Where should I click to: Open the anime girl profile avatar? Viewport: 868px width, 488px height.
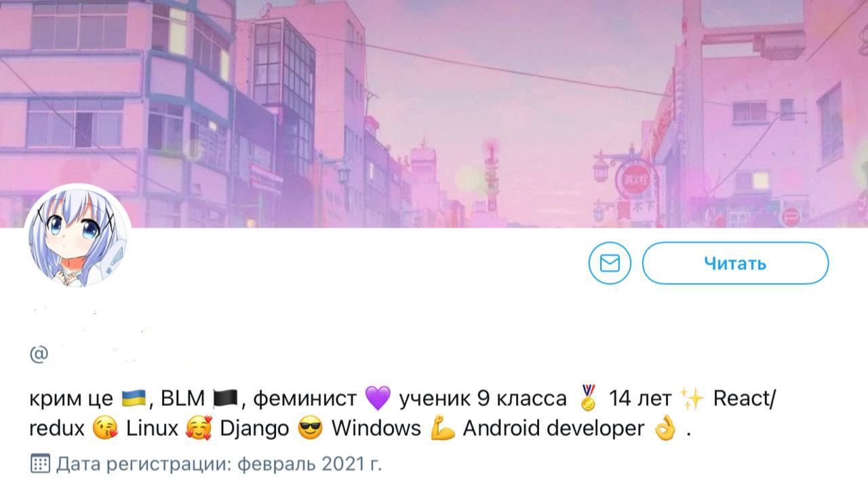[x=78, y=236]
